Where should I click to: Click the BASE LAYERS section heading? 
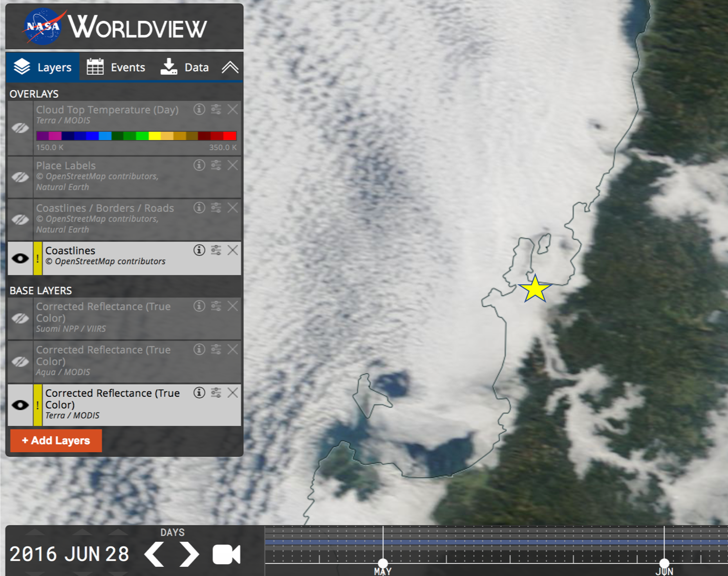click(x=40, y=290)
